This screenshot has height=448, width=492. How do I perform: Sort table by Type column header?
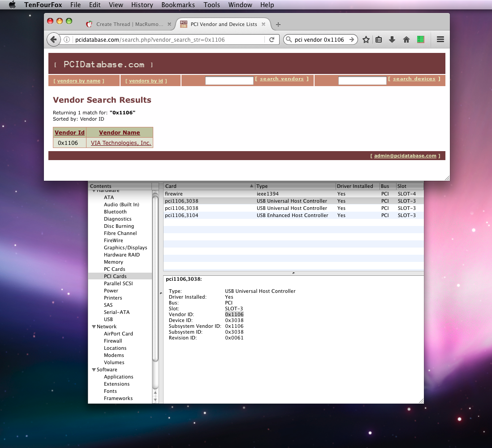click(295, 186)
